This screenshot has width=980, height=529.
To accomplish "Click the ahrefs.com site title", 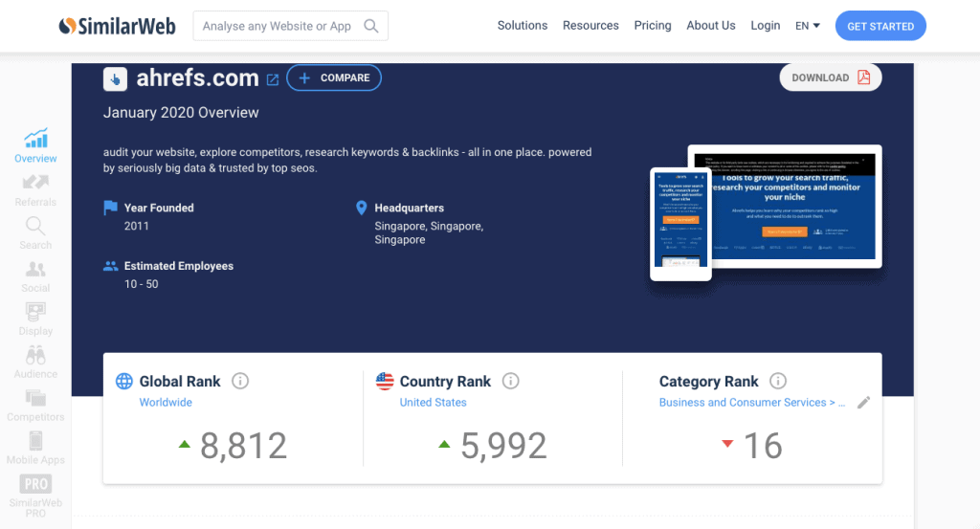I will [x=197, y=78].
